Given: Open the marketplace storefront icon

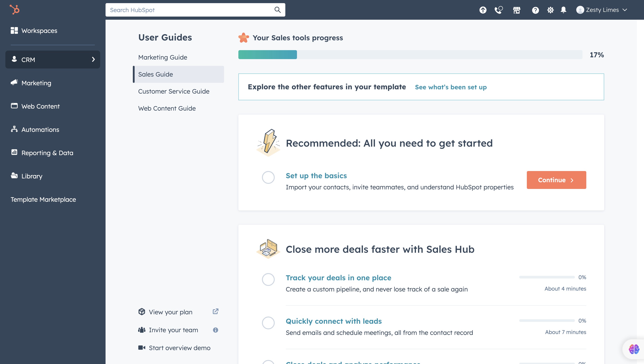Looking at the screenshot, I should point(517,10).
